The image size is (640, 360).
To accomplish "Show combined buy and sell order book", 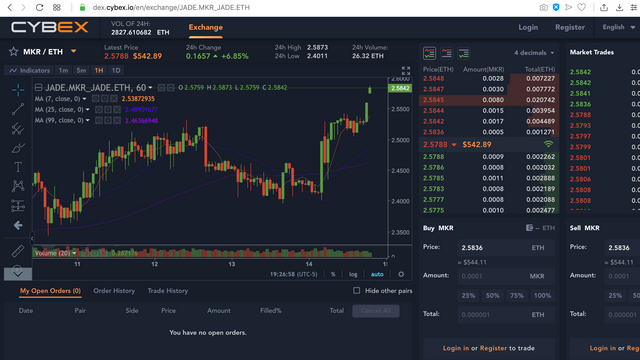I will tap(429, 53).
